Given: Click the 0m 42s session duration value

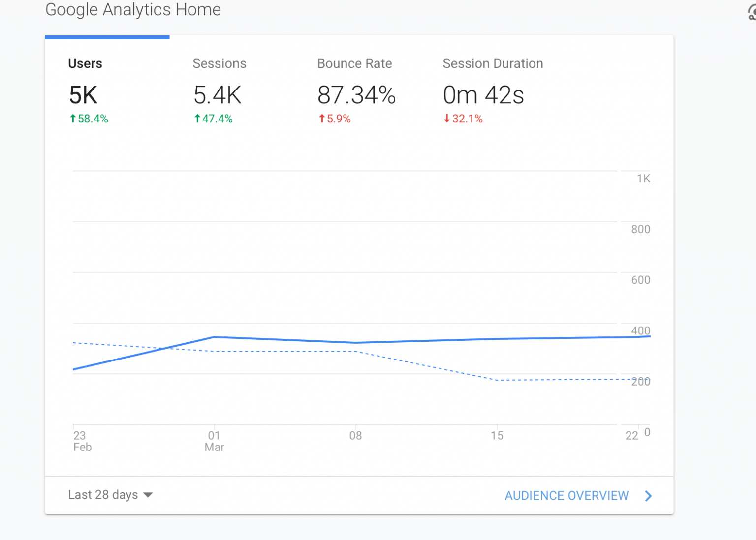Looking at the screenshot, I should (x=483, y=95).
